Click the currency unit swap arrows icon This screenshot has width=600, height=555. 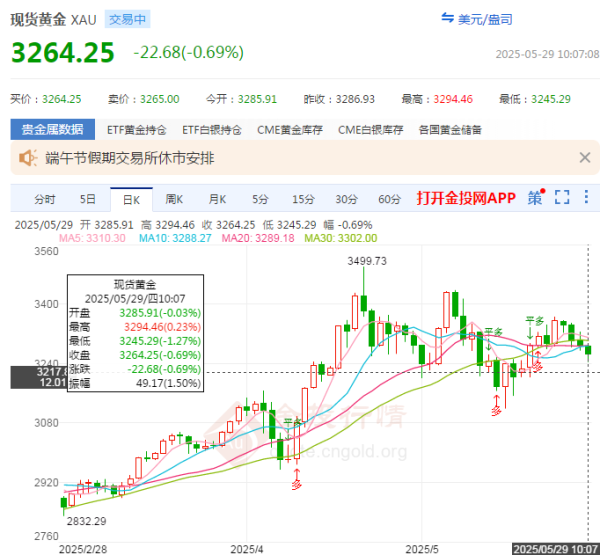tap(447, 18)
